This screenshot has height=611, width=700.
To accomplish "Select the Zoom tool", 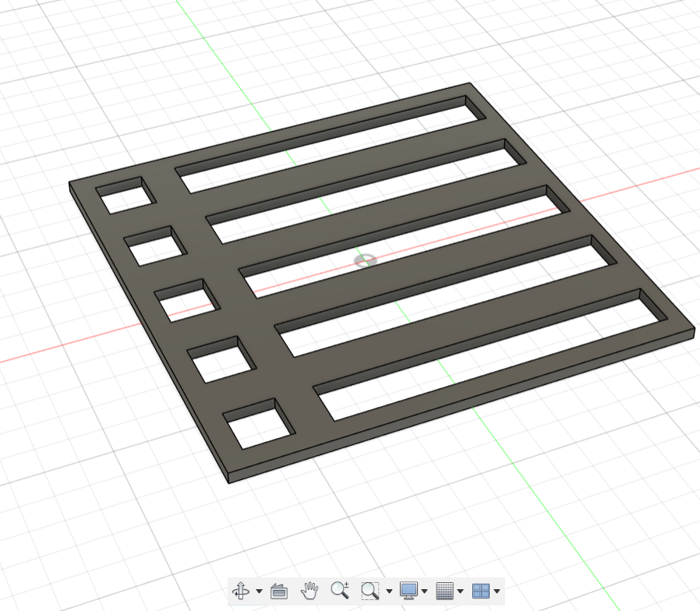I will tap(340, 591).
